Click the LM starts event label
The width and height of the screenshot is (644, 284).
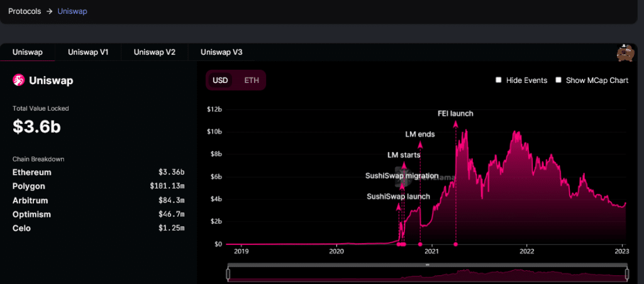coord(404,155)
